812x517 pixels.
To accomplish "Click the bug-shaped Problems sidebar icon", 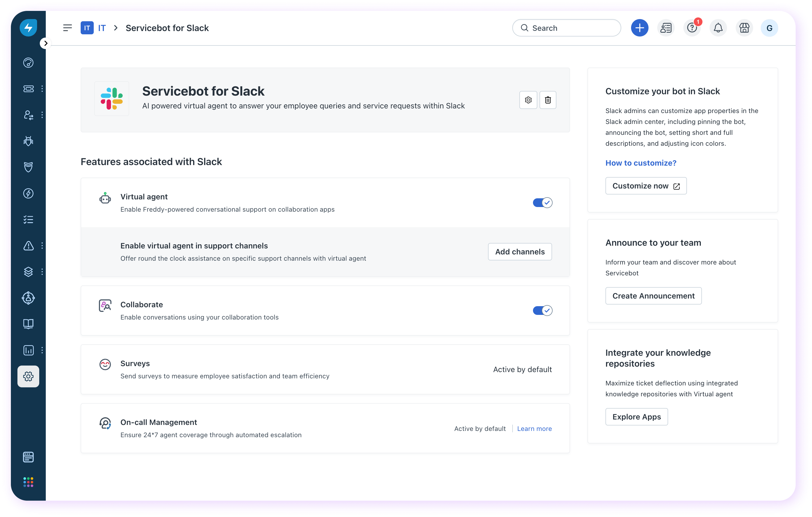I will (28, 141).
